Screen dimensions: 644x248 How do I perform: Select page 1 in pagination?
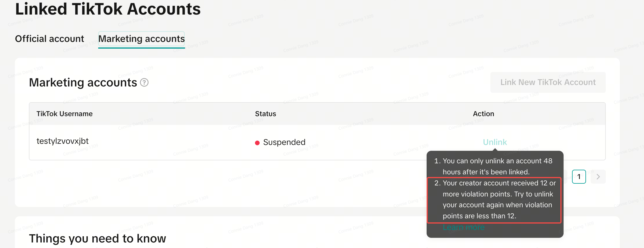(x=579, y=177)
